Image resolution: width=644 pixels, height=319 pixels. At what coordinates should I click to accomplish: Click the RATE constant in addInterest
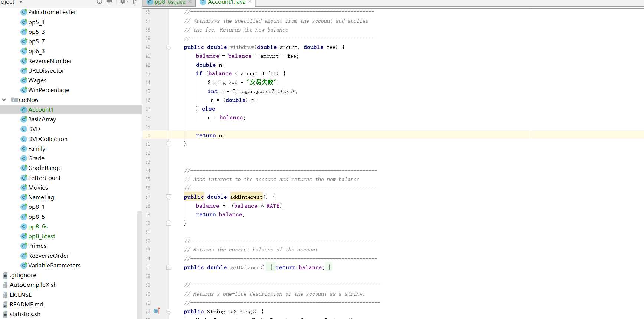[x=273, y=206]
